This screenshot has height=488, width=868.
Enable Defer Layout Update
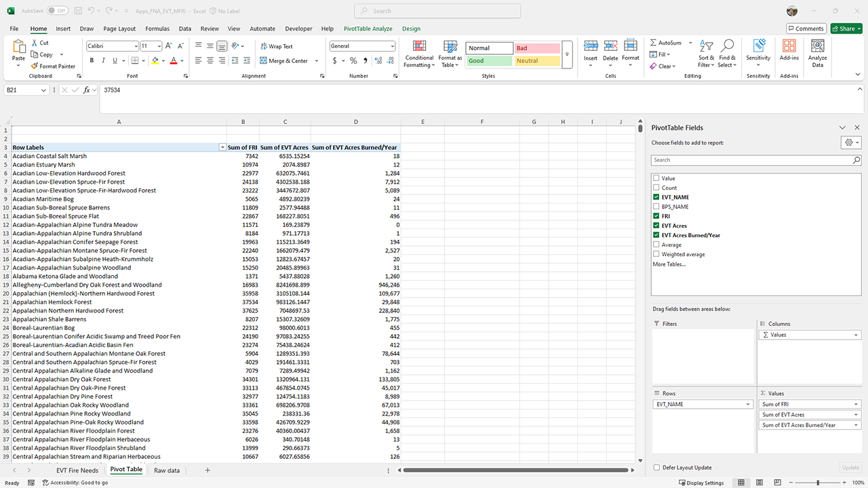point(656,467)
